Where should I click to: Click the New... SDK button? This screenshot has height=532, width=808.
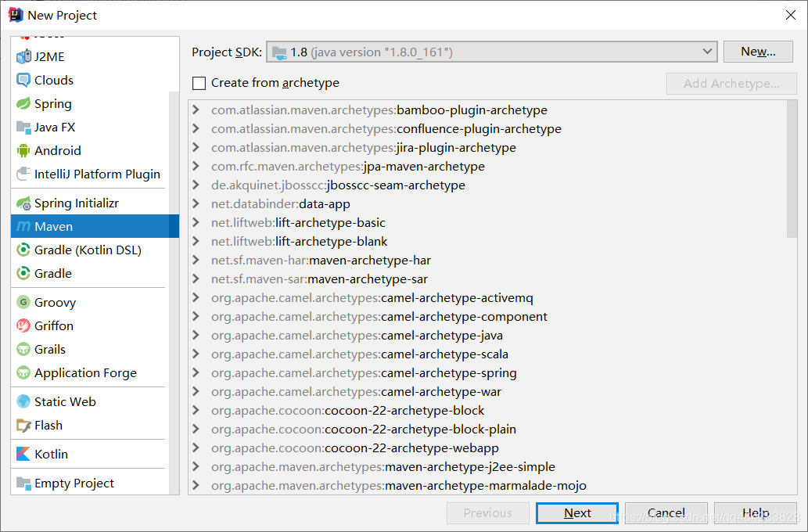757,52
